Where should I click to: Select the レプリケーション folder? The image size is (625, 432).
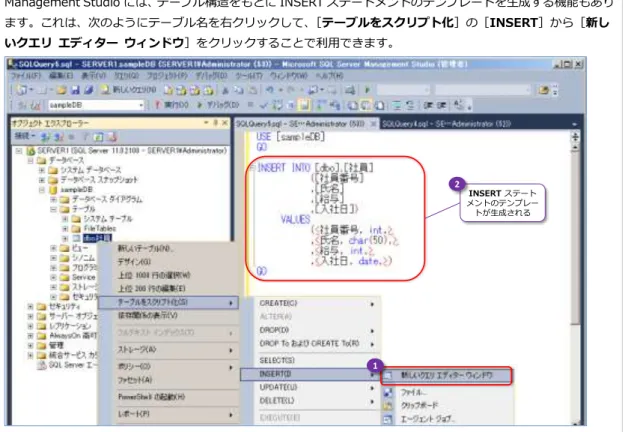[x=70, y=326]
